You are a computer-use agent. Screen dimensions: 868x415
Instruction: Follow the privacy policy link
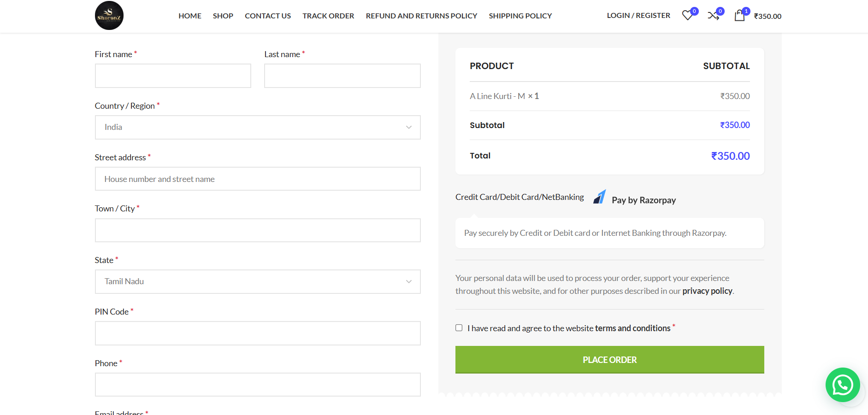point(707,291)
